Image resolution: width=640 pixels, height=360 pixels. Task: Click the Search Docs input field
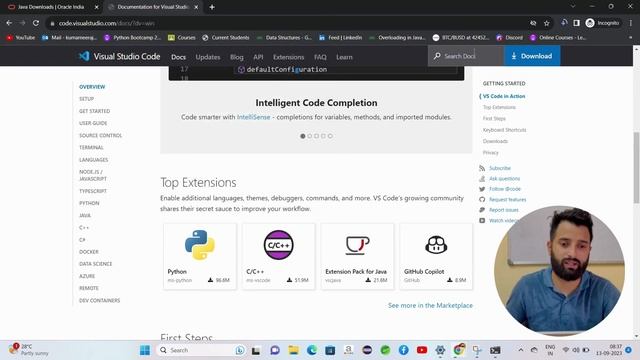466,56
